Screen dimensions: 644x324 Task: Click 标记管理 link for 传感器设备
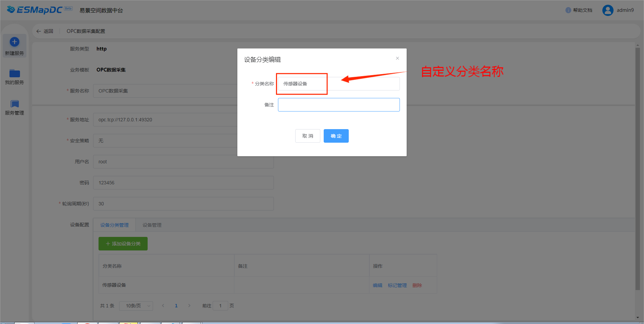pos(397,285)
